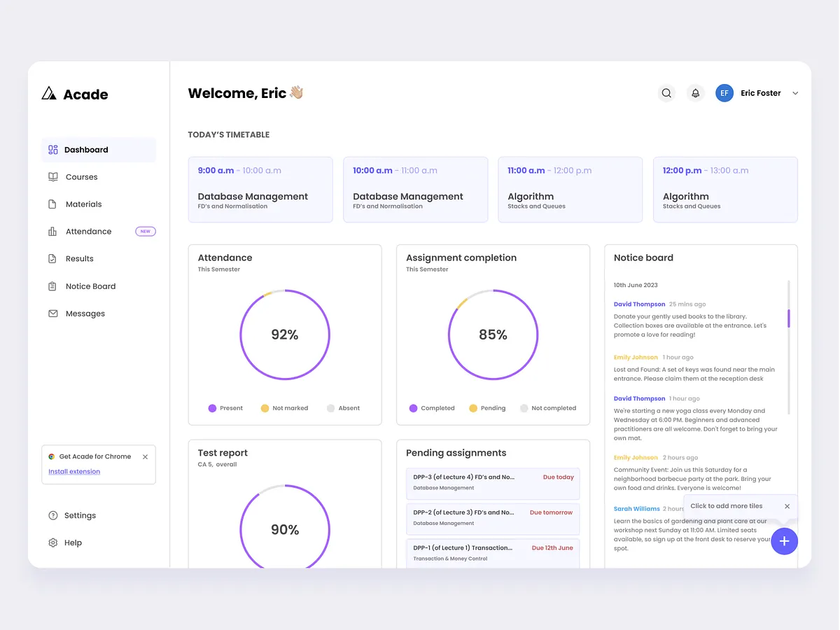840x630 pixels.
Task: Select the DPP-3 assignment due today
Action: pos(493,483)
